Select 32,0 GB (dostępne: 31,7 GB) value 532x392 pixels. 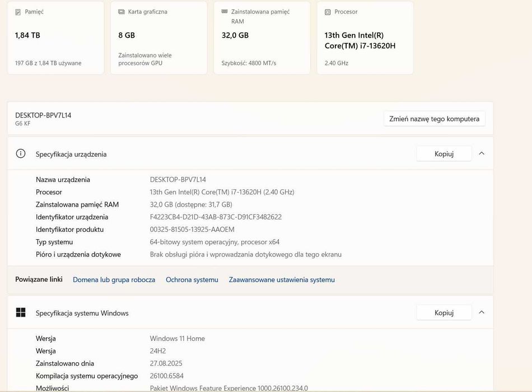click(x=191, y=204)
